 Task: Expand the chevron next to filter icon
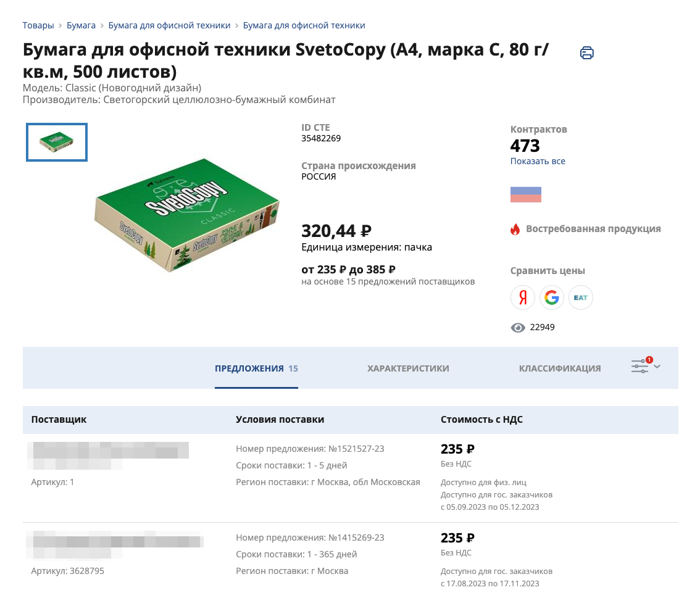click(x=657, y=367)
